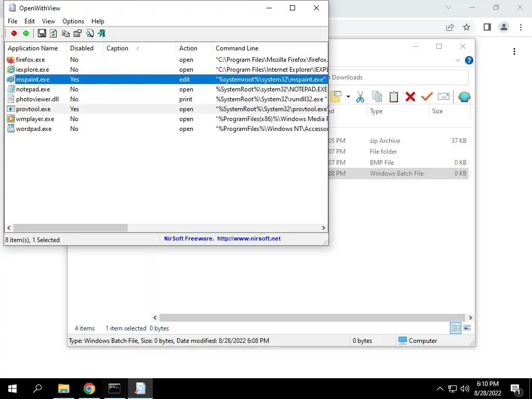Select the photoviewer.dll row
Image resolution: width=532 pixels, height=399 pixels.
point(166,99)
